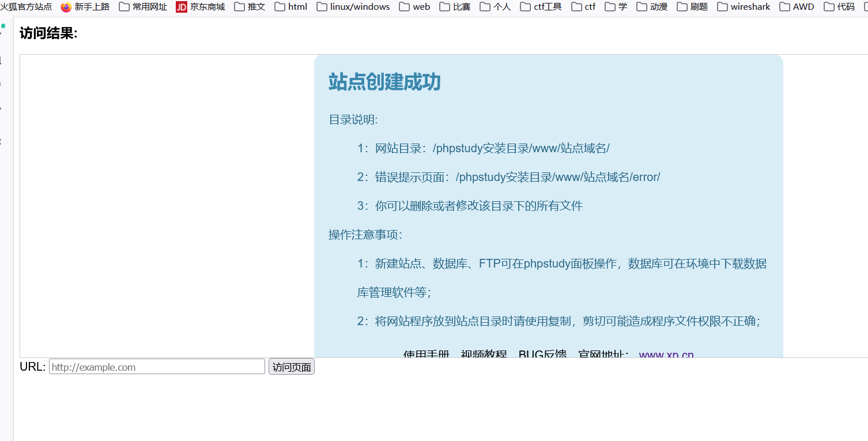Open the 推文 folder on bookmarks bar

point(250,7)
